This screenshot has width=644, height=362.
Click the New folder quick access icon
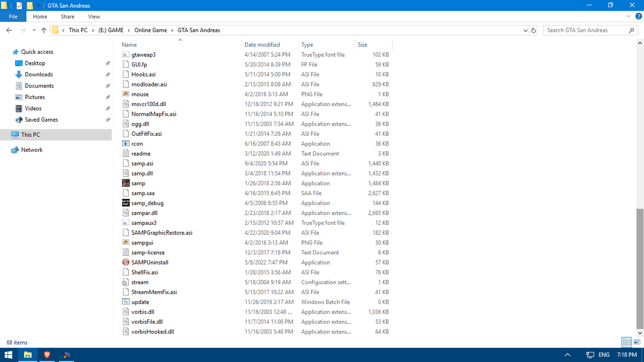[30, 6]
